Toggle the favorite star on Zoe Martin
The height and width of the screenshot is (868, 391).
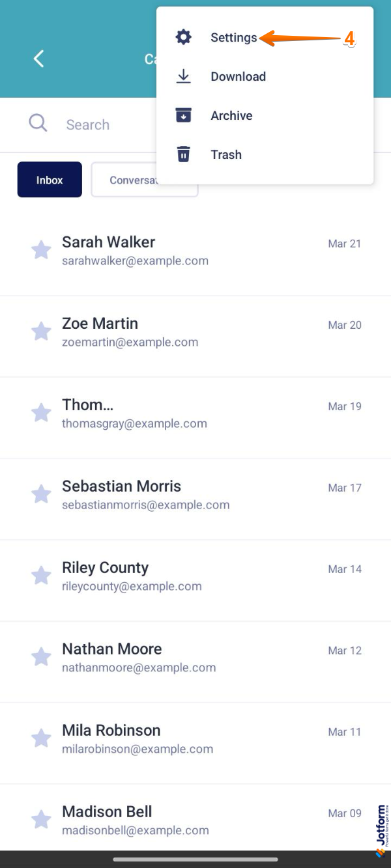42,331
